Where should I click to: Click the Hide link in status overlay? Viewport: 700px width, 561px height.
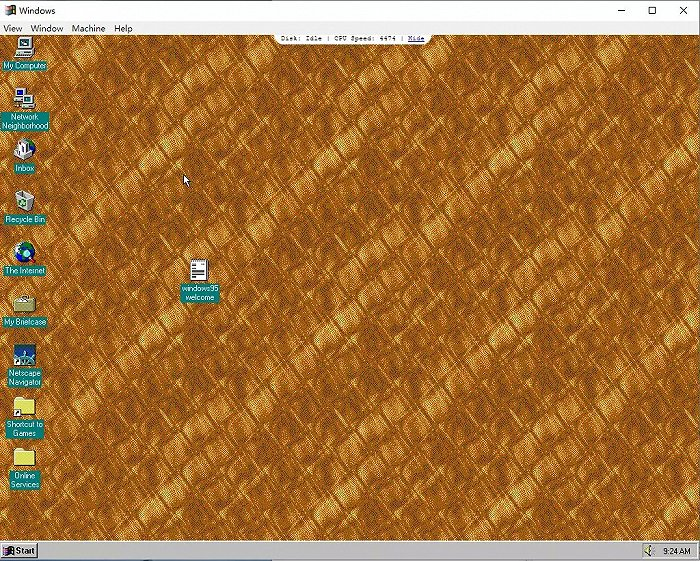coord(416,38)
